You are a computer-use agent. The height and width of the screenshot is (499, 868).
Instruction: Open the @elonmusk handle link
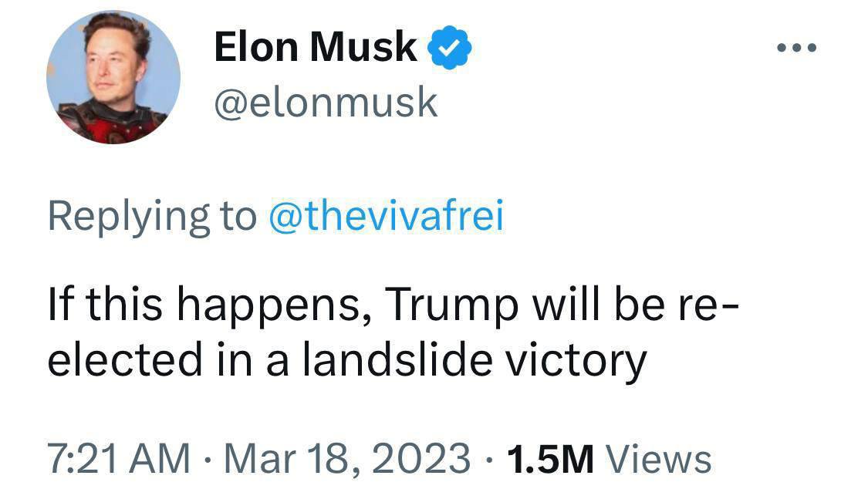click(325, 103)
